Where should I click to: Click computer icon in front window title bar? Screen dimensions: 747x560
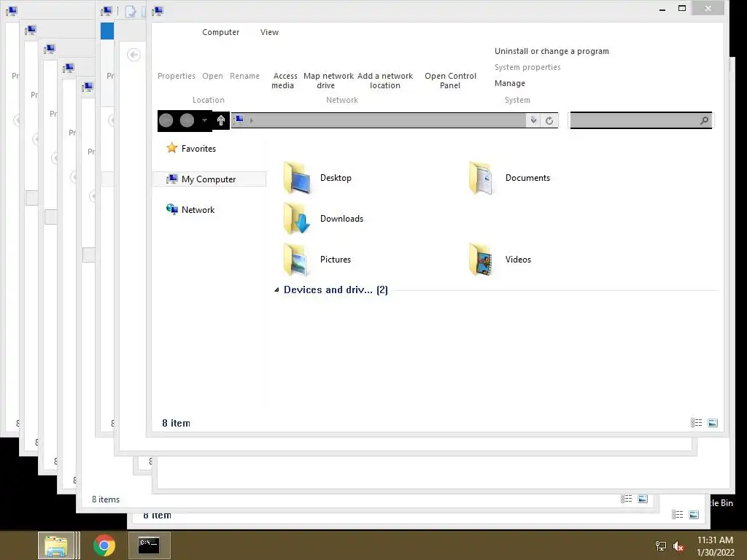coord(158,10)
